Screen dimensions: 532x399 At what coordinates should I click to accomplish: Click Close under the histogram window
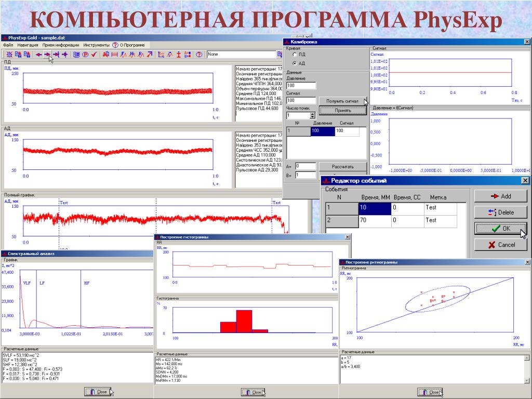coord(253,392)
